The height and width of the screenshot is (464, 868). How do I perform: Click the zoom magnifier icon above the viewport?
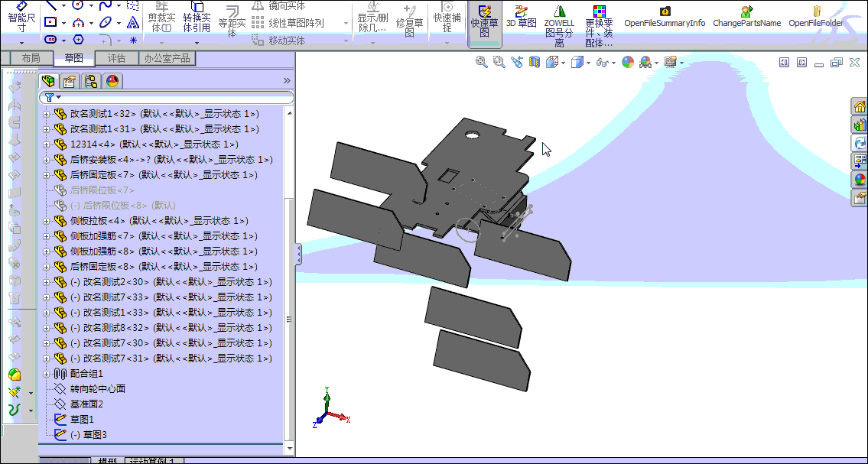click(x=480, y=63)
